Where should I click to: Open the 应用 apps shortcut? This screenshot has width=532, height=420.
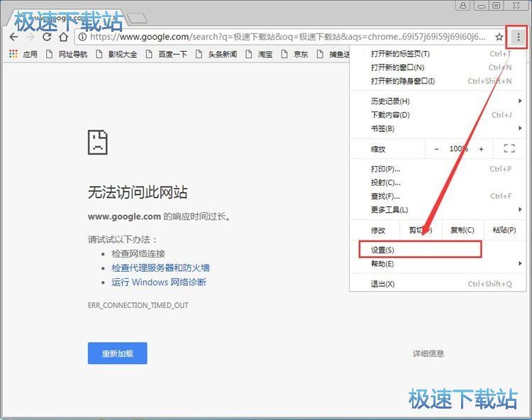point(23,54)
